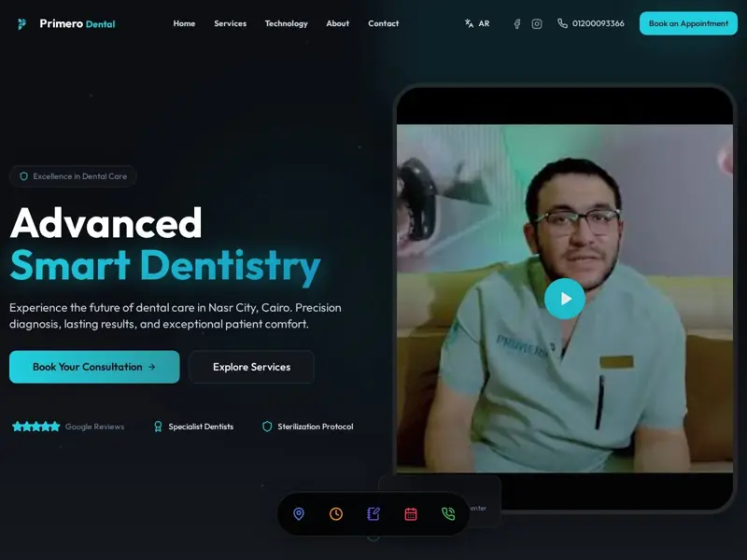Click the Primero Dental brand name
Screen dimensions: 747x560
[78, 24]
